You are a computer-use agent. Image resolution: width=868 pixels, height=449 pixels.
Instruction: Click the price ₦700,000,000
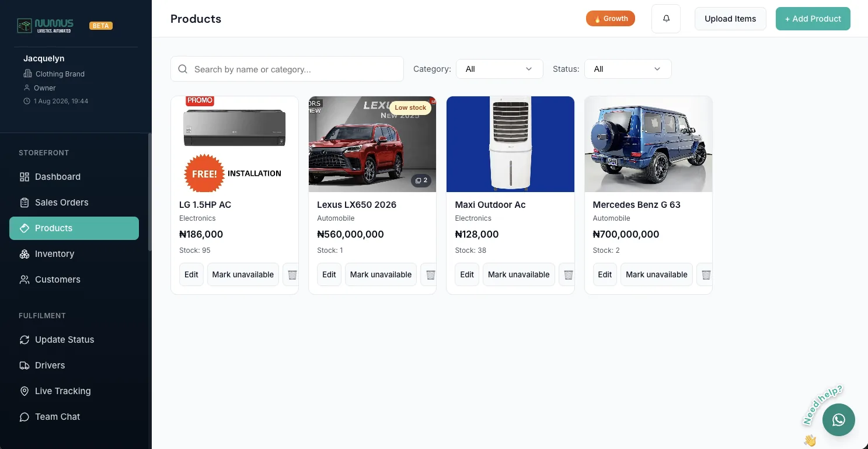(626, 234)
